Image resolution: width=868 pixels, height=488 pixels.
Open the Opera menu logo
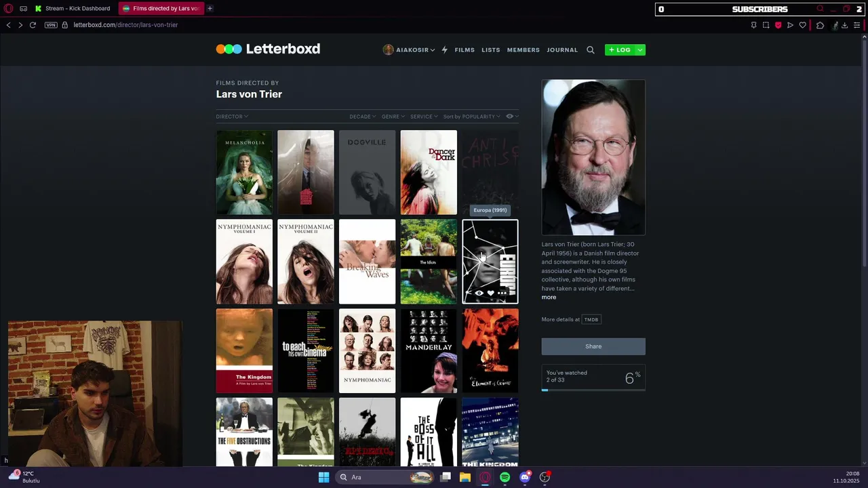(x=9, y=9)
